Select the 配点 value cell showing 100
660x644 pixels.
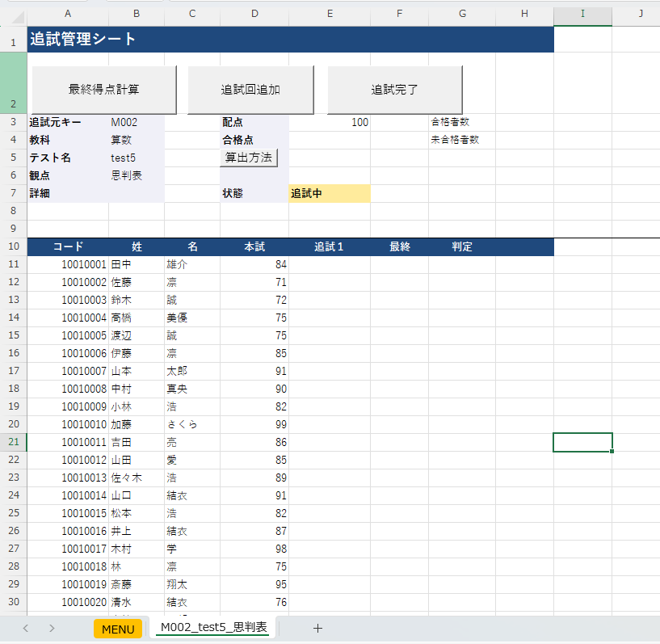pyautogui.click(x=330, y=122)
